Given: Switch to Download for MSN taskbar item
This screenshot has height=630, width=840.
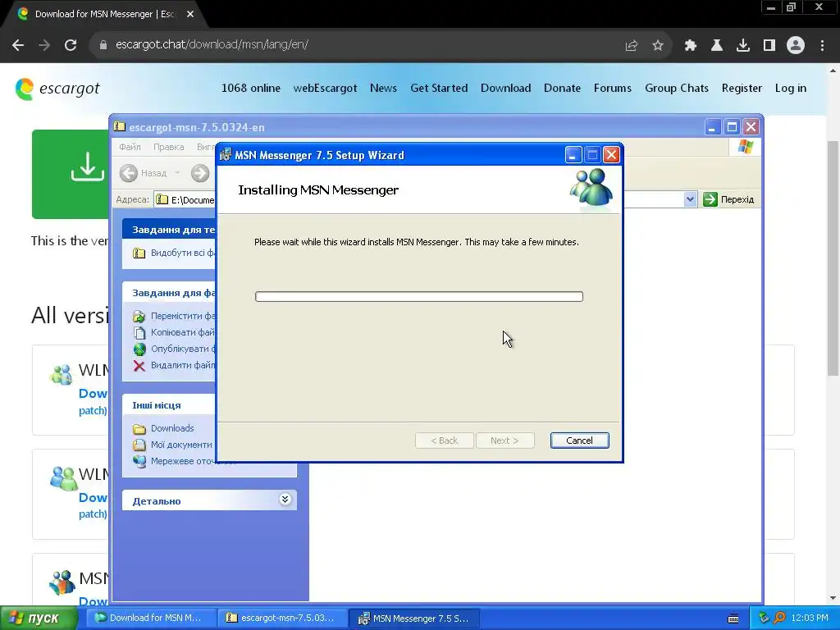Looking at the screenshot, I should coord(151,619).
